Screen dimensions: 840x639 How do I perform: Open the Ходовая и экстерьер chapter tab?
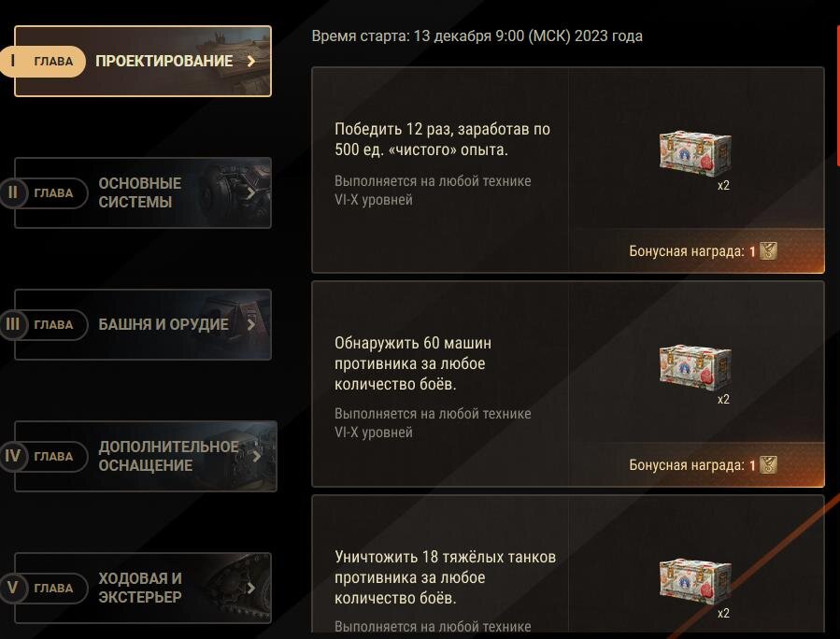pyautogui.click(x=143, y=588)
